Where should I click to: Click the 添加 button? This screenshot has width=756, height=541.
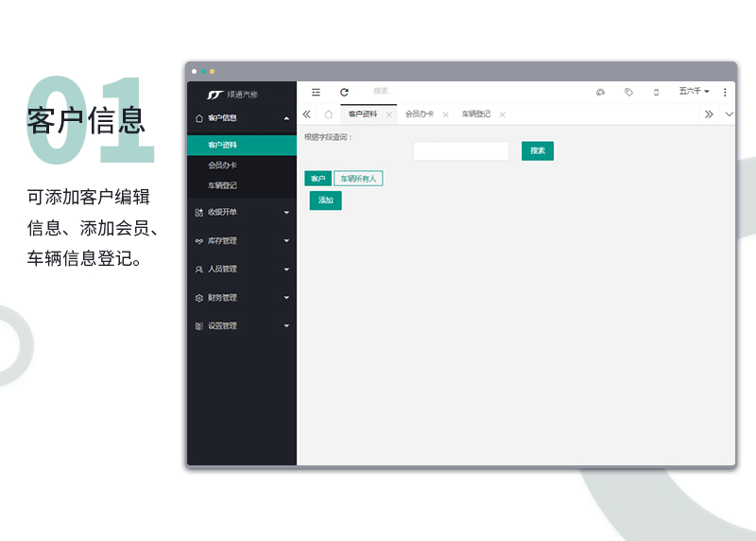point(325,201)
